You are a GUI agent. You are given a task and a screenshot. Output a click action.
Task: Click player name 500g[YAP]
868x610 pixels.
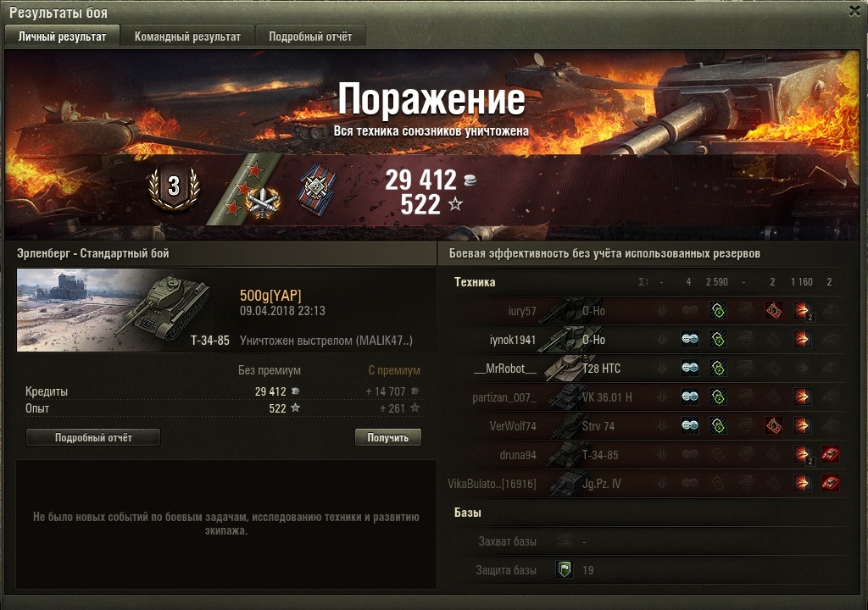click(x=270, y=296)
